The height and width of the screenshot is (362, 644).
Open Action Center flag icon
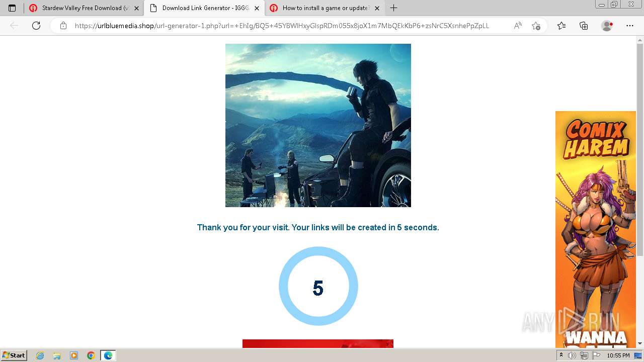596,355
